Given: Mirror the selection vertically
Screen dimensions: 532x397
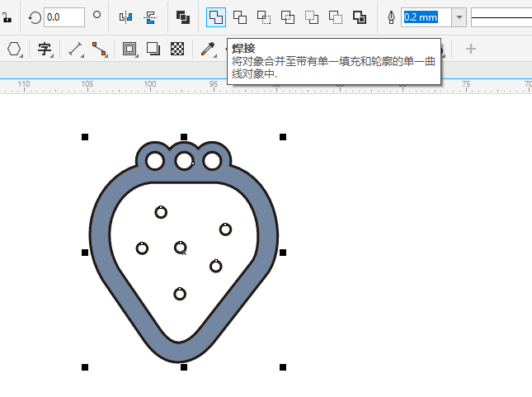Looking at the screenshot, I should coord(150,17).
